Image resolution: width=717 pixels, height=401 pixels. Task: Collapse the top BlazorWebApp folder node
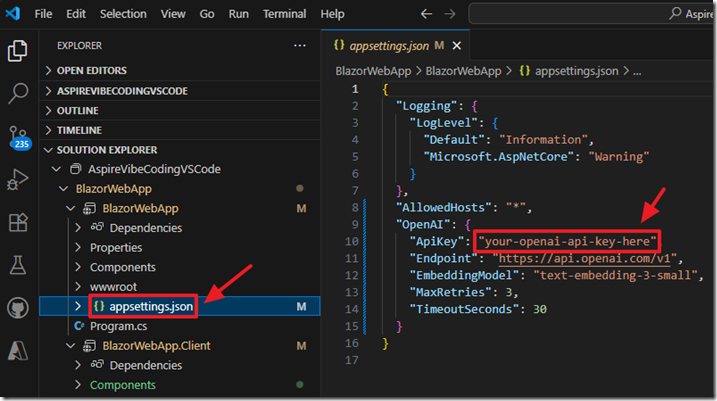pos(64,188)
